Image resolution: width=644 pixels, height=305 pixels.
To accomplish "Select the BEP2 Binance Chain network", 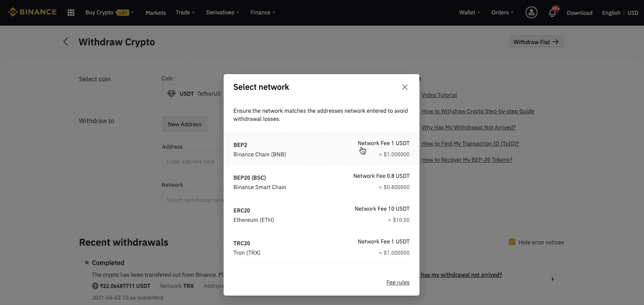I will click(x=322, y=149).
